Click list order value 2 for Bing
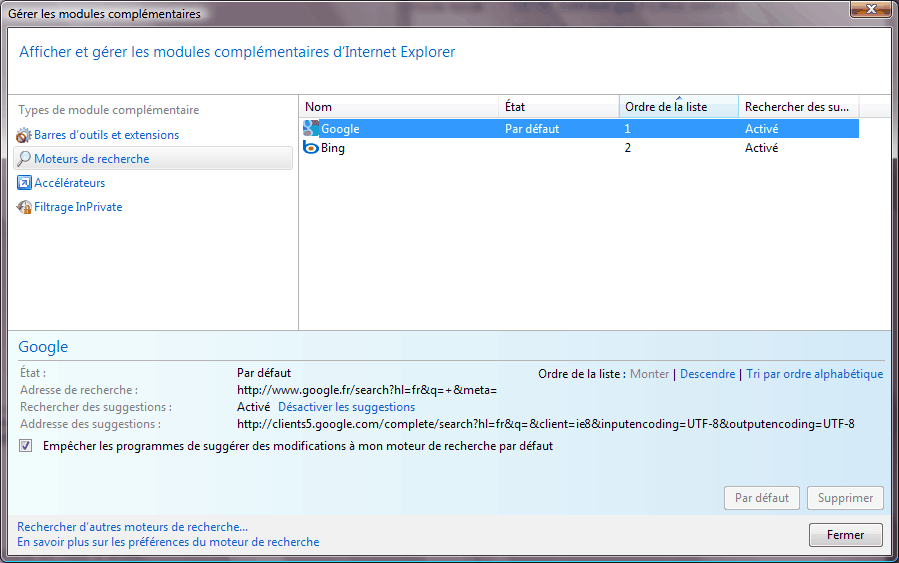 (x=628, y=148)
